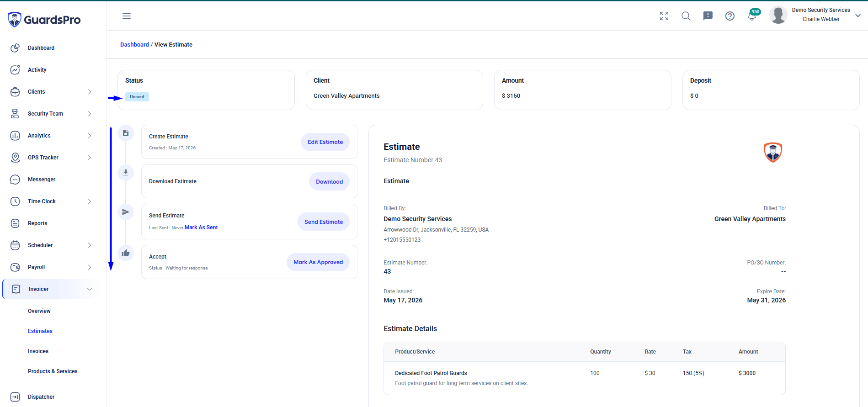This screenshot has height=407, width=868.
Task: Click the $ 3000 amount cell
Action: click(x=747, y=373)
